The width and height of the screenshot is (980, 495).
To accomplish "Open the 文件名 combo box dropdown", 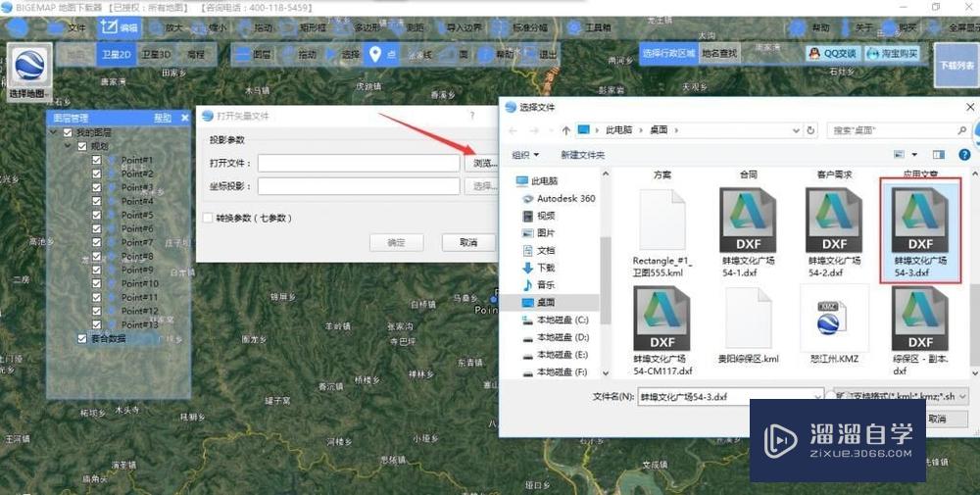I will 817,396.
